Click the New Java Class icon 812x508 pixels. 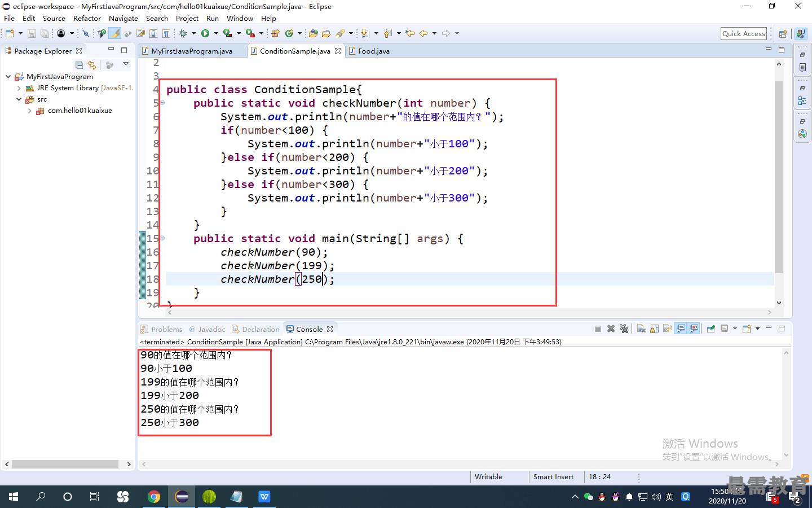(x=289, y=33)
